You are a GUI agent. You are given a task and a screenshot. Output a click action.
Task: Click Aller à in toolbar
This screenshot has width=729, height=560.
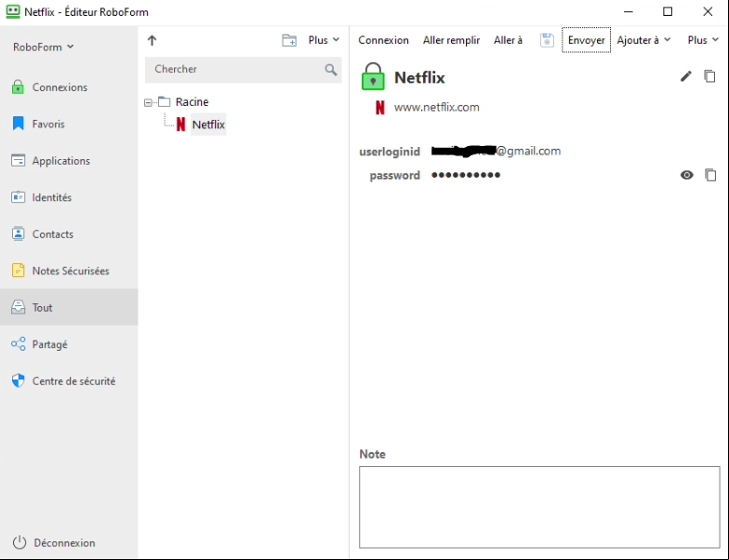508,40
